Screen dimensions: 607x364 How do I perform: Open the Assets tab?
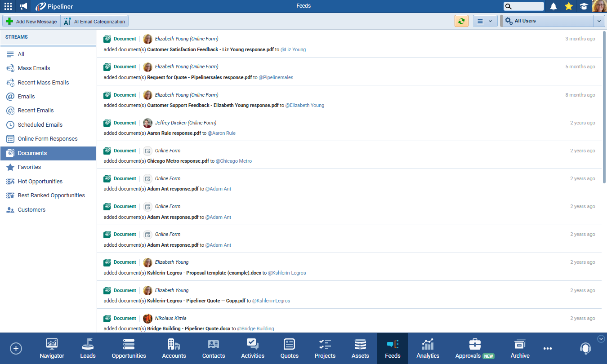coord(360,348)
